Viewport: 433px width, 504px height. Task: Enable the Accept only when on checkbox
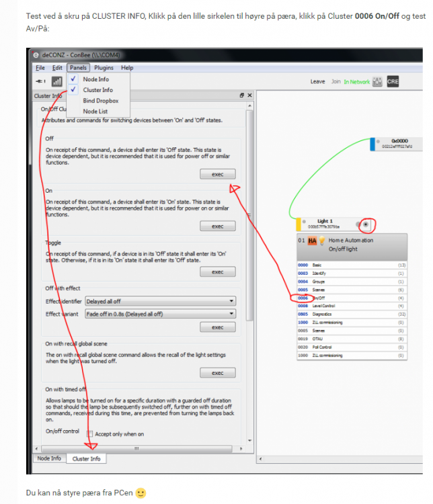[90, 434]
